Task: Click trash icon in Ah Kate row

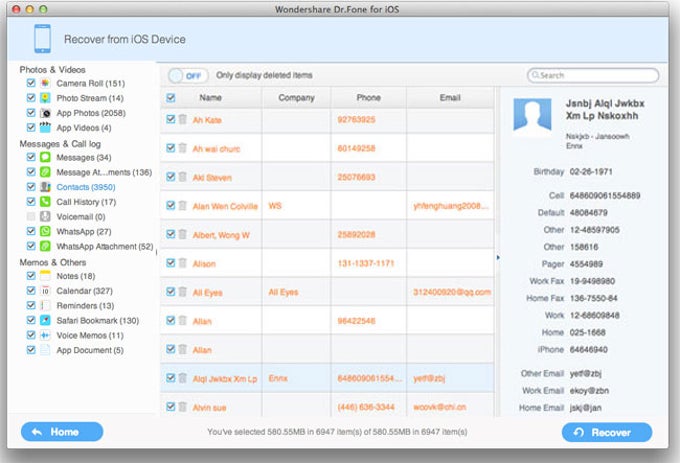Action: coord(183,119)
